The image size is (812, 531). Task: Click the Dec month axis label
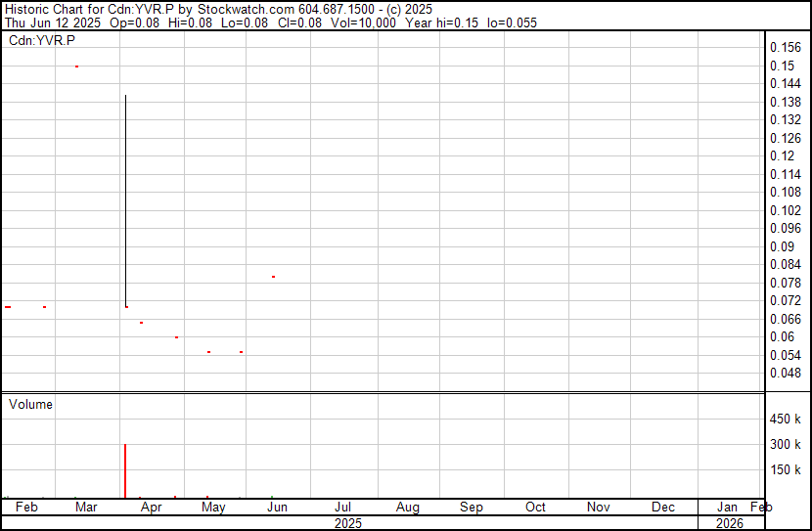[663, 508]
